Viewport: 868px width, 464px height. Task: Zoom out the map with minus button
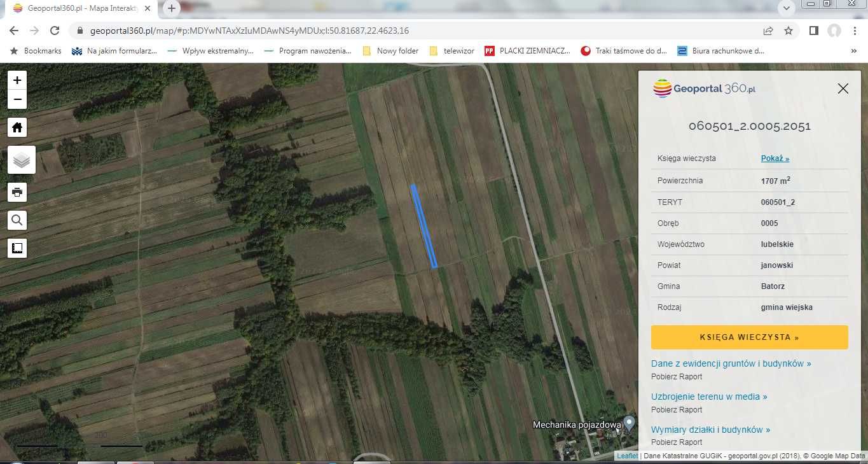pyautogui.click(x=17, y=99)
